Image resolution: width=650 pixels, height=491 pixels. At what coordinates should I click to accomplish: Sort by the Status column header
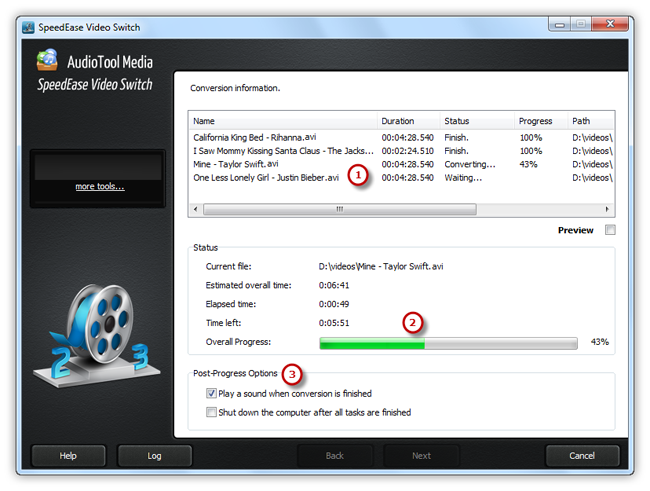click(477, 121)
